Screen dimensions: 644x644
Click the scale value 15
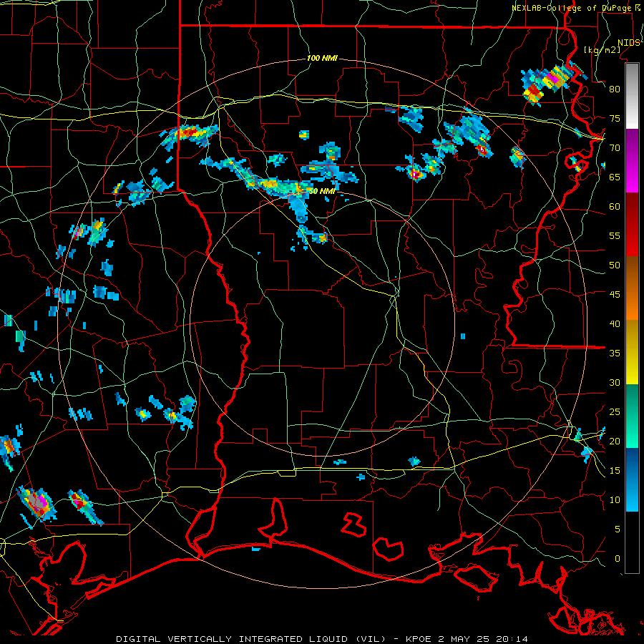click(x=615, y=471)
